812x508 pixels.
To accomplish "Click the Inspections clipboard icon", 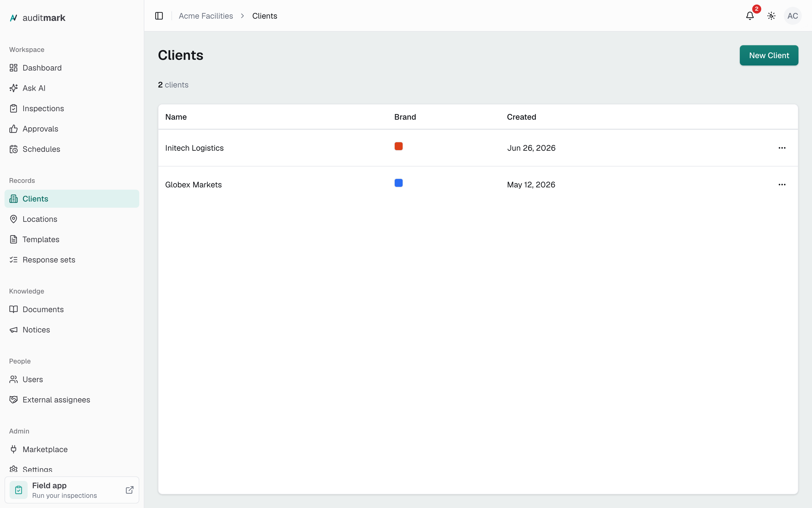I will click(x=14, y=109).
